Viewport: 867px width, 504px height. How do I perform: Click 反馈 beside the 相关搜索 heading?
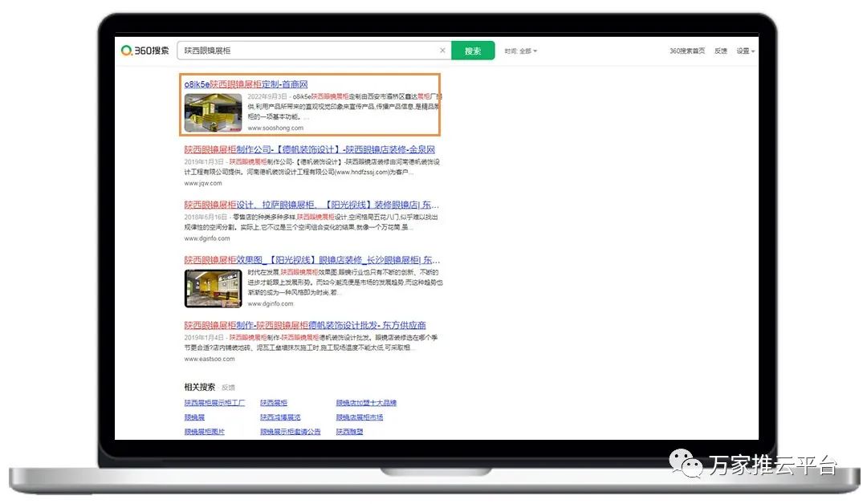229,388
